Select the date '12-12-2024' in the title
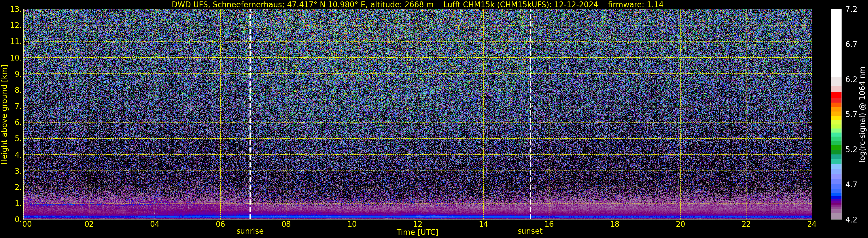The width and height of the screenshot is (868, 238). 576,5
